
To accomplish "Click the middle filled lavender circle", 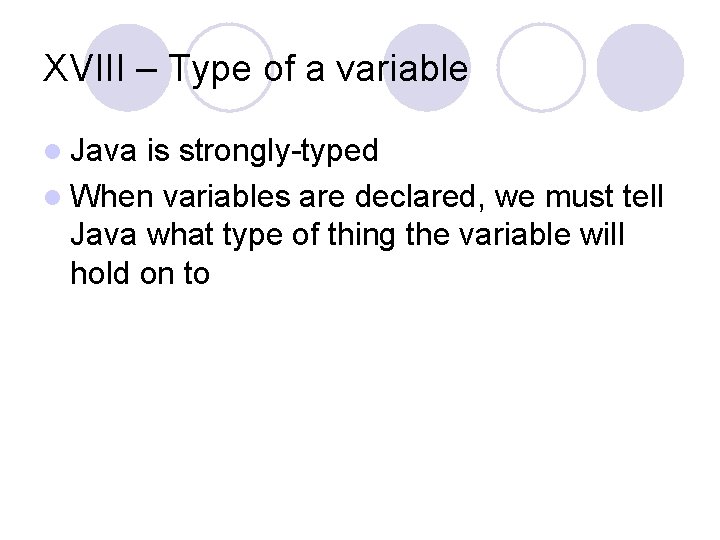I will (x=427, y=67).
